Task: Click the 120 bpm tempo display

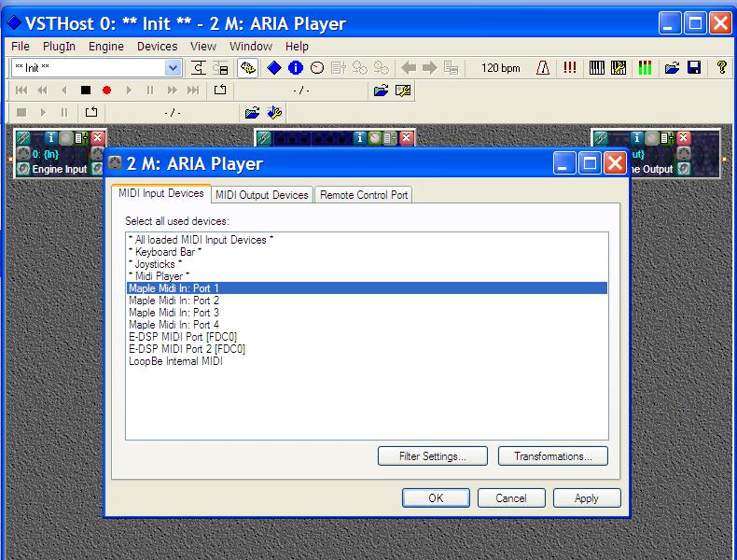Action: (x=501, y=68)
